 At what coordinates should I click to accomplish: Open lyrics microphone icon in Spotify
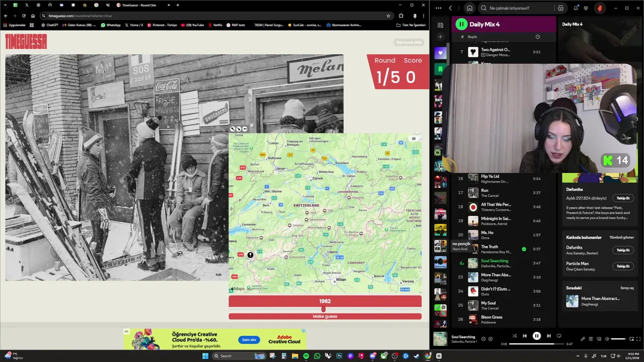583,339
